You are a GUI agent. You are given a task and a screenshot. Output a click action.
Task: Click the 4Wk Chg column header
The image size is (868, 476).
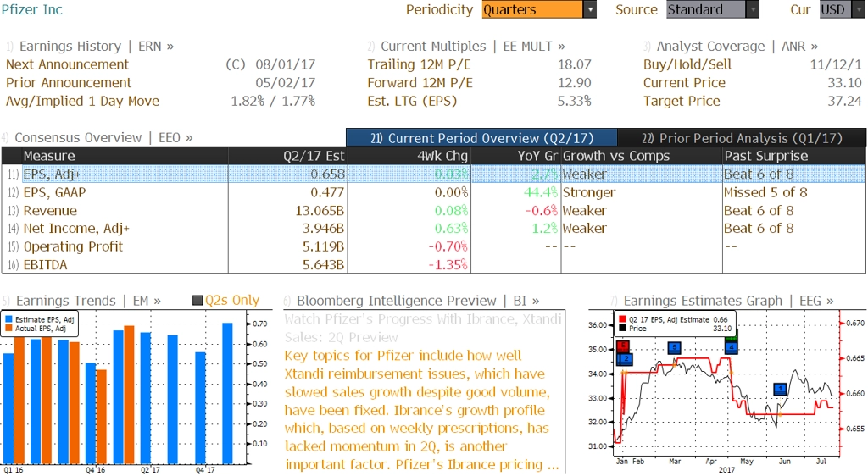pos(409,156)
